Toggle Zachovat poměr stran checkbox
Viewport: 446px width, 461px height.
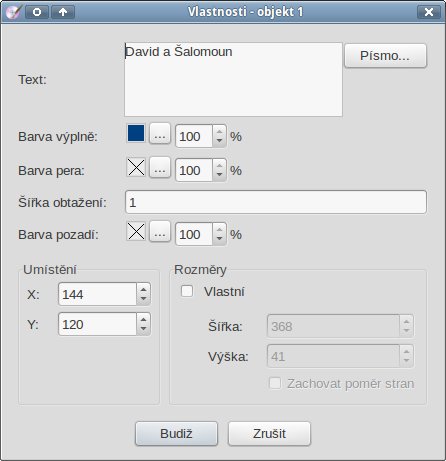(x=275, y=383)
